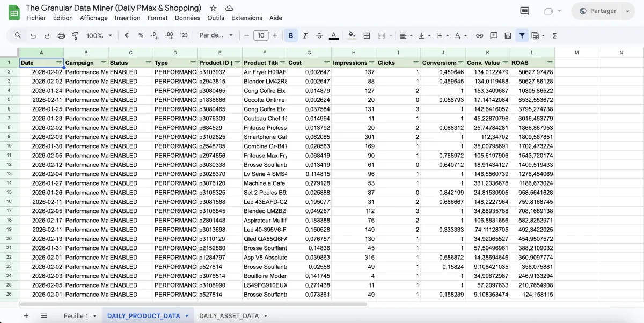Click the undo arrow icon
644x323 pixels.
click(33, 36)
